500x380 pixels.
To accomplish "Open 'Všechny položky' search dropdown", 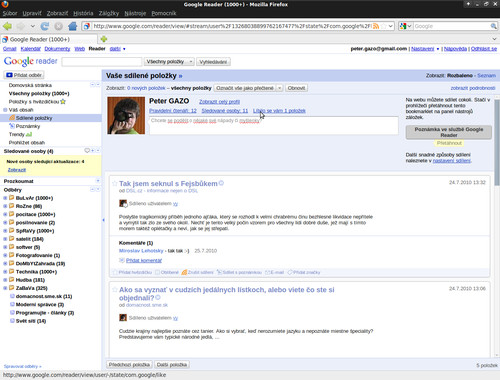I will pos(169,62).
